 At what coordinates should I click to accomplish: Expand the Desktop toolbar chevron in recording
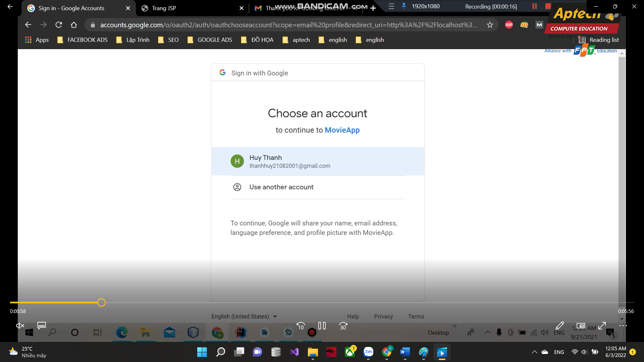[454, 326]
